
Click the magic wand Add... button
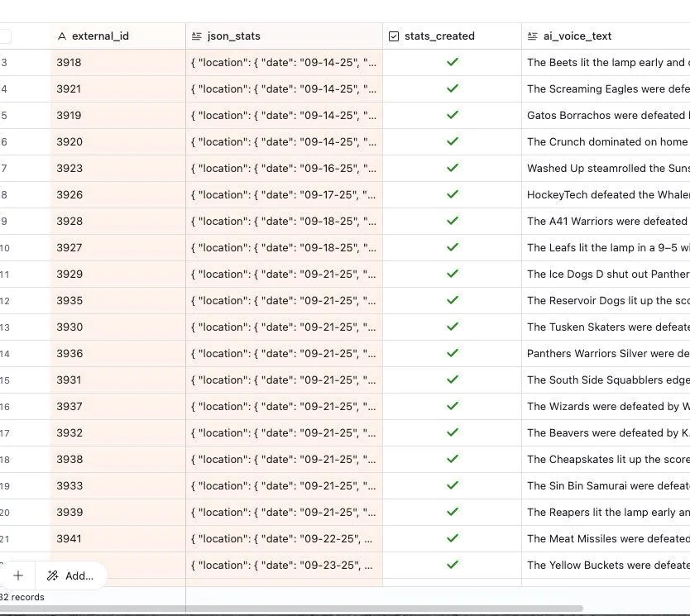70,575
